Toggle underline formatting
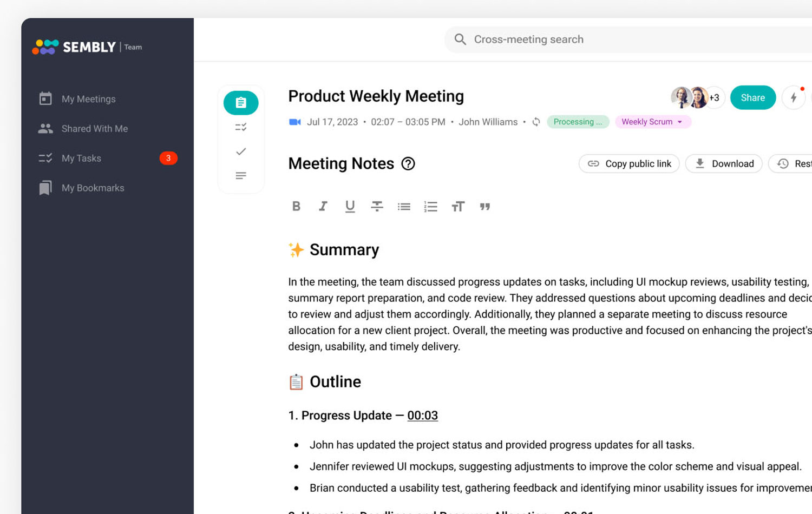Image resolution: width=812 pixels, height=514 pixels. point(350,206)
